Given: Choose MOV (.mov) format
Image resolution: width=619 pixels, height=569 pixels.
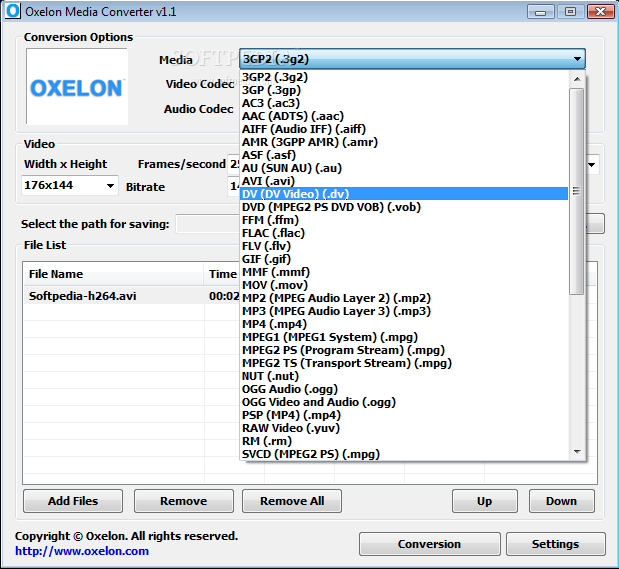Looking at the screenshot, I should tap(404, 285).
